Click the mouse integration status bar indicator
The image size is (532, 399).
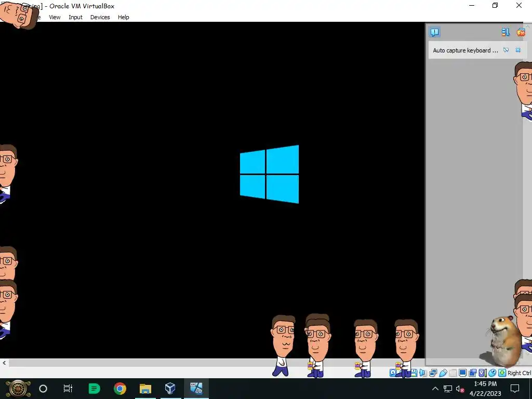[493, 373]
